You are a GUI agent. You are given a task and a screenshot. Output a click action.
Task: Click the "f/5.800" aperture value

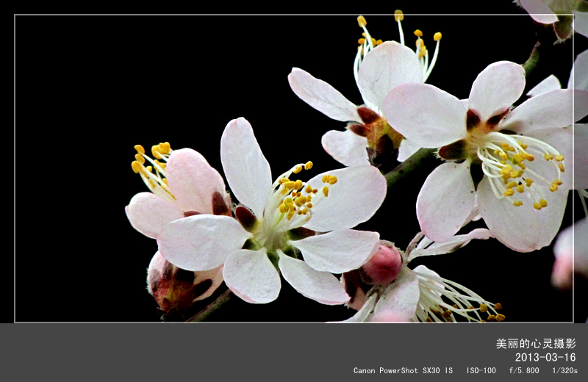[524, 370]
